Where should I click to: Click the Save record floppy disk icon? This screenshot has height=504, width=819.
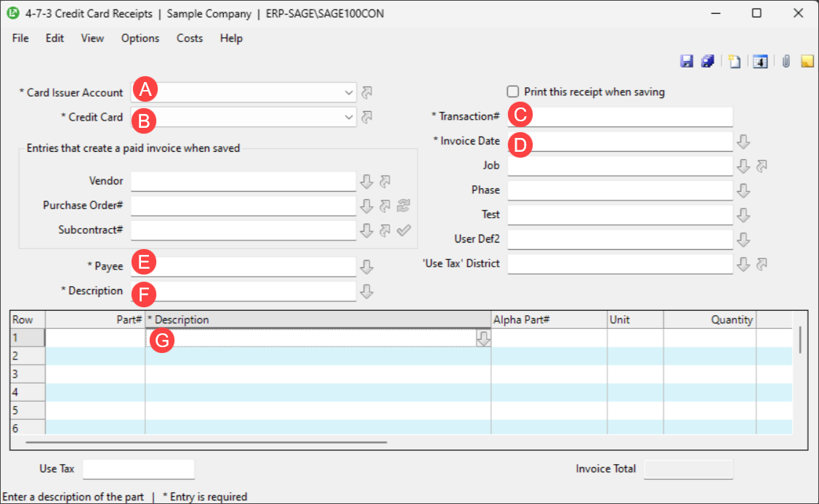tap(686, 61)
